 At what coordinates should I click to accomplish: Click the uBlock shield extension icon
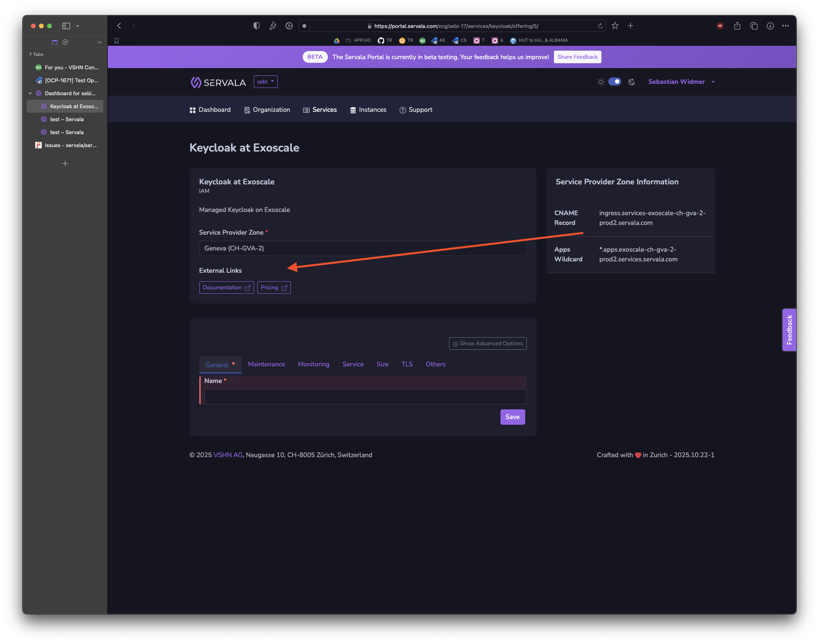click(720, 26)
